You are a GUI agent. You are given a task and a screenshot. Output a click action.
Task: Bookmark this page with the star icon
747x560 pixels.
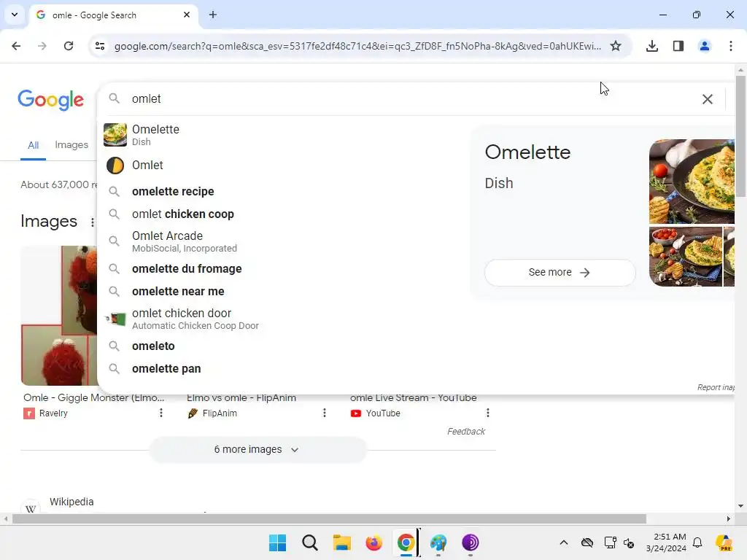coord(616,46)
